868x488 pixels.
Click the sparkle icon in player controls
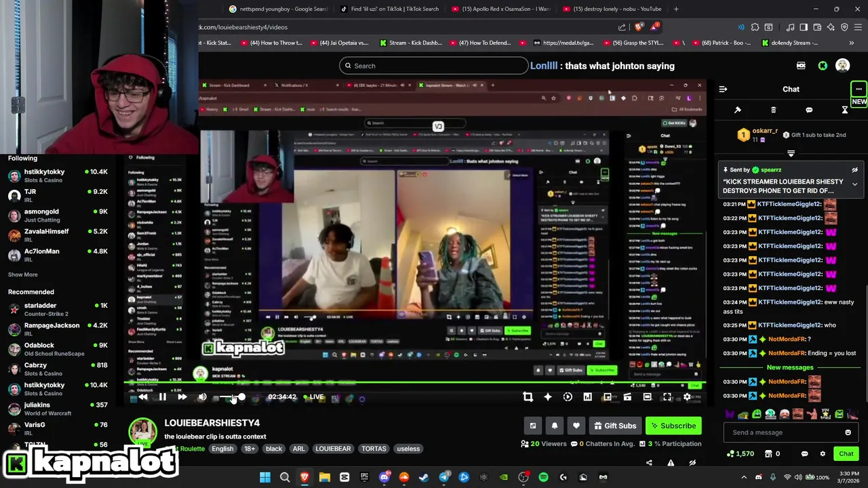click(x=548, y=397)
